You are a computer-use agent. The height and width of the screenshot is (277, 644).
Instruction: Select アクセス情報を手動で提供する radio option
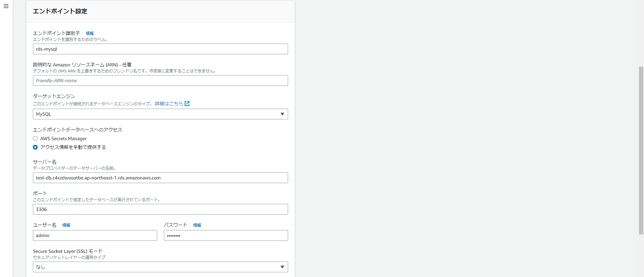[35, 147]
